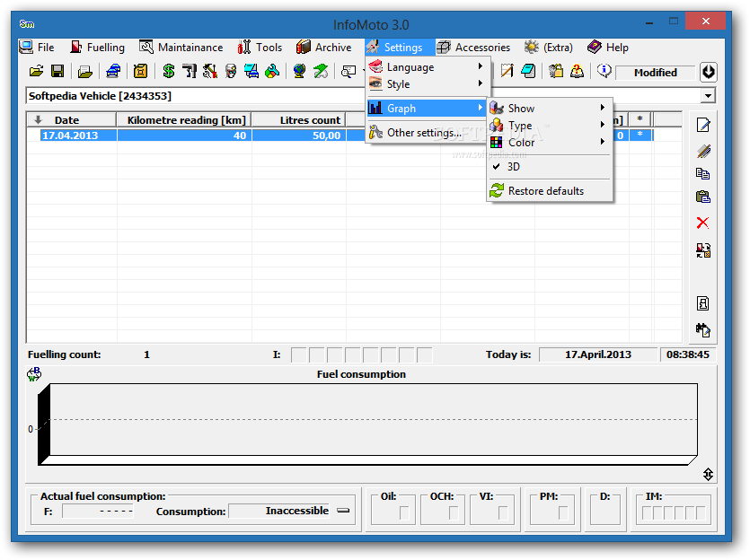Click the blue cars vehicle icon
This screenshot has height=560, width=750.
coord(113,72)
